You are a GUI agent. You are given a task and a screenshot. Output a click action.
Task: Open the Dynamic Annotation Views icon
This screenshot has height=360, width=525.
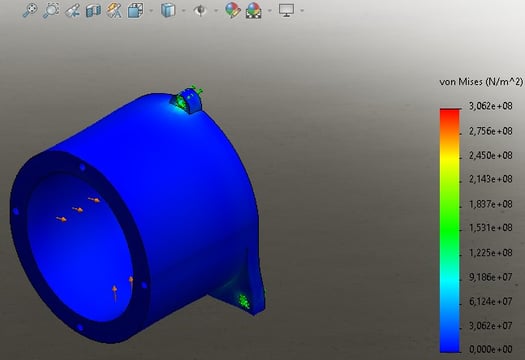click(114, 10)
